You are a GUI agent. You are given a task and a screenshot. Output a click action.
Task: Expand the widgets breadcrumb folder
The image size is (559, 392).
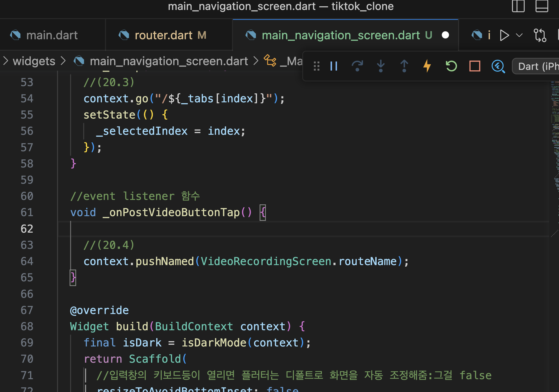click(x=34, y=61)
